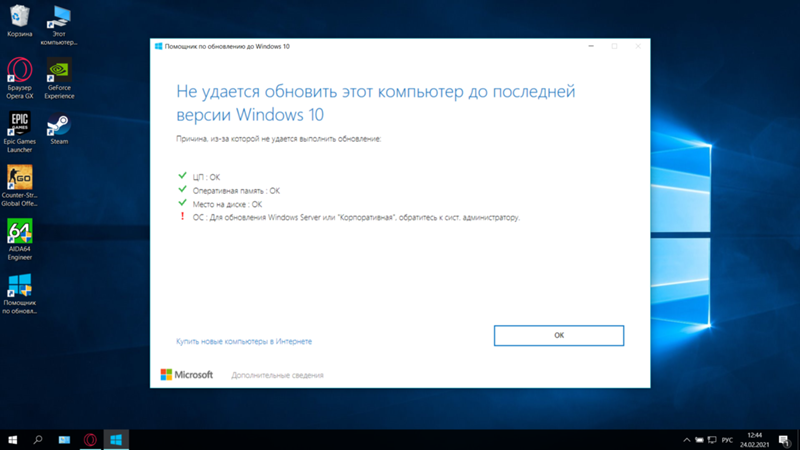Click the red exclamation mark beside ОС
800x450 pixels.
pyautogui.click(x=182, y=216)
